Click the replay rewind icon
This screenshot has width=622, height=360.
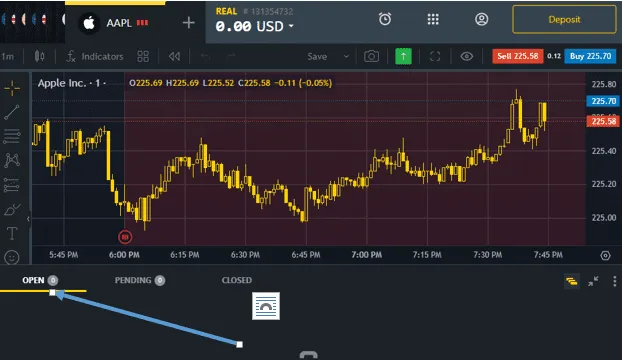[174, 56]
